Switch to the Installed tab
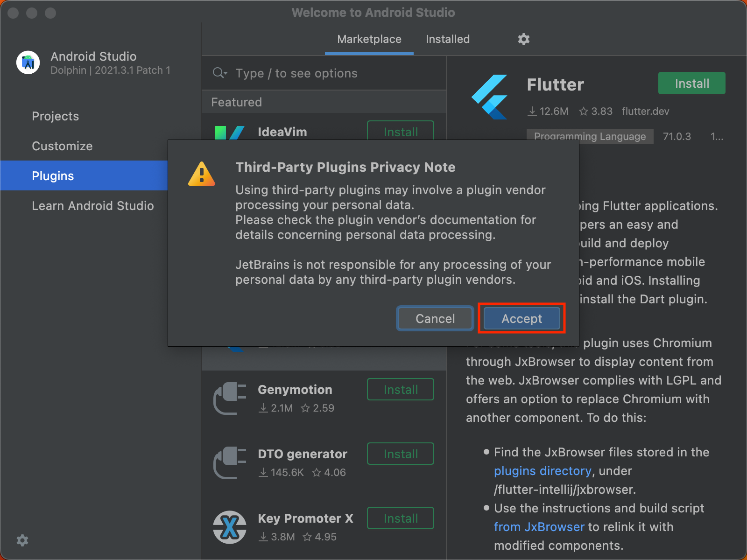Screen dimensions: 747x560 point(448,39)
